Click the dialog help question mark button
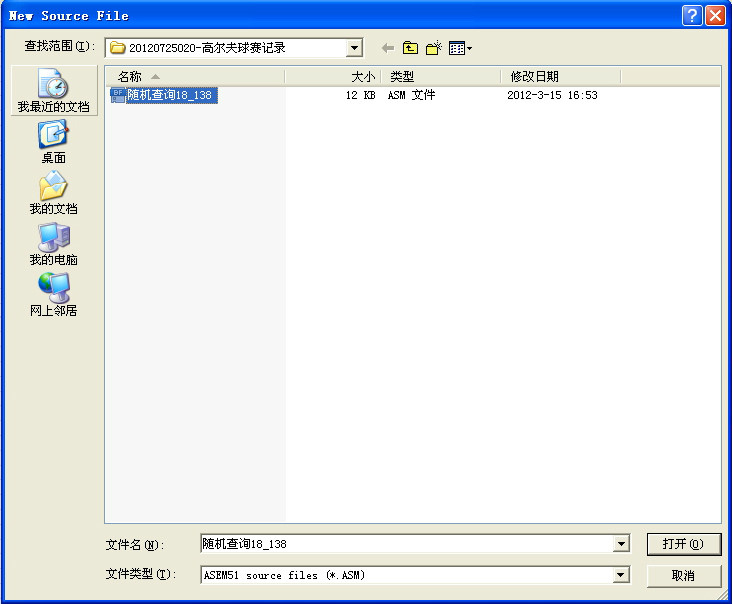The height and width of the screenshot is (604, 732). [691, 16]
